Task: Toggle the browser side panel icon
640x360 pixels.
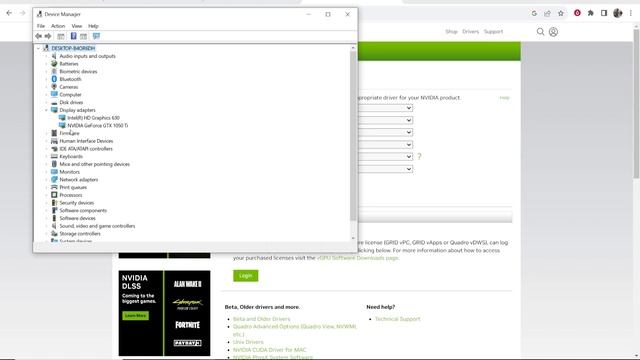Action: (x=604, y=13)
